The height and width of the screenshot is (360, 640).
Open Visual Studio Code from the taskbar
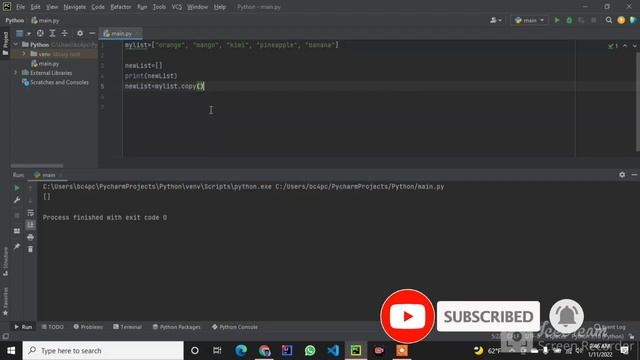(x=333, y=351)
